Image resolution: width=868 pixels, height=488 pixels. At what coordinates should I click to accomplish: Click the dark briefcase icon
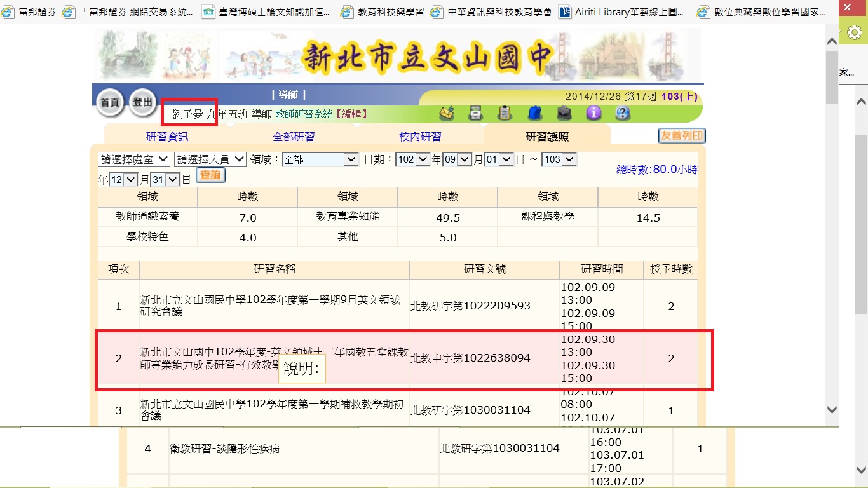tap(564, 113)
